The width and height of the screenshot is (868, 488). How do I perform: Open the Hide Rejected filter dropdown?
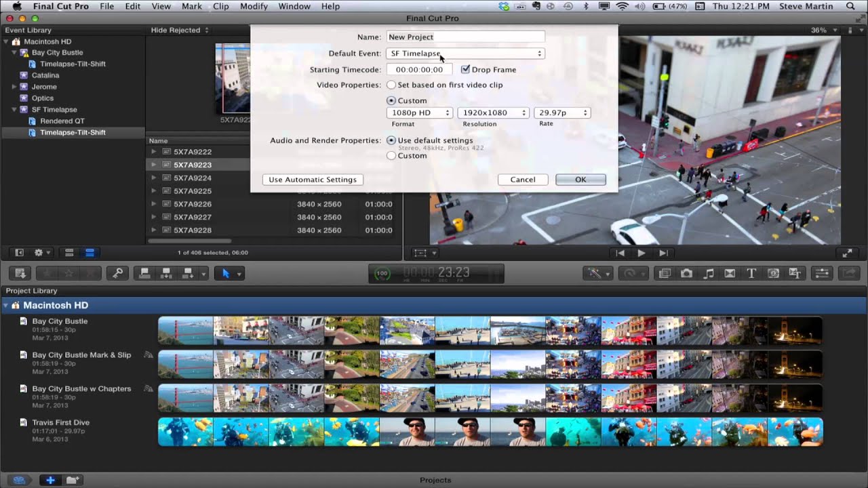tap(180, 30)
